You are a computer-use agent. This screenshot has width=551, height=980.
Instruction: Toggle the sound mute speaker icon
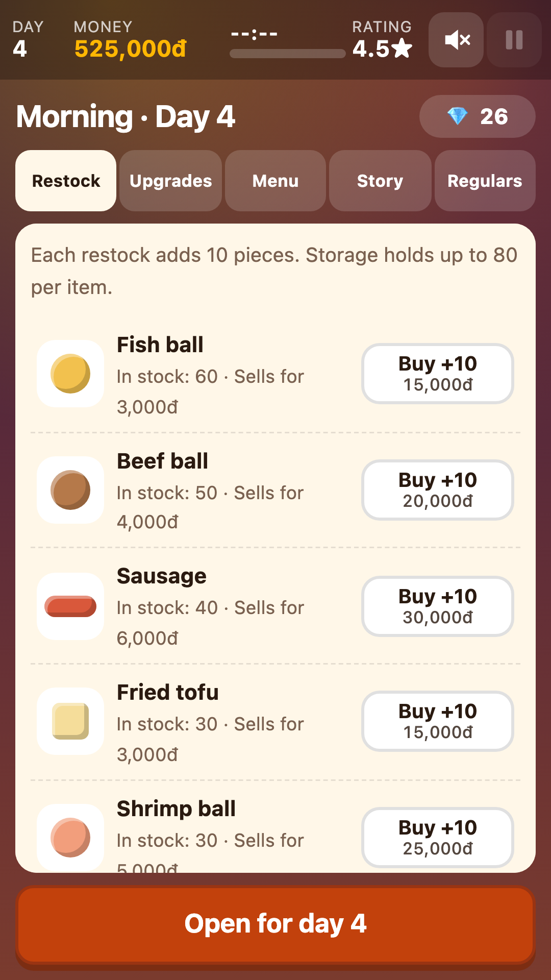(x=456, y=40)
